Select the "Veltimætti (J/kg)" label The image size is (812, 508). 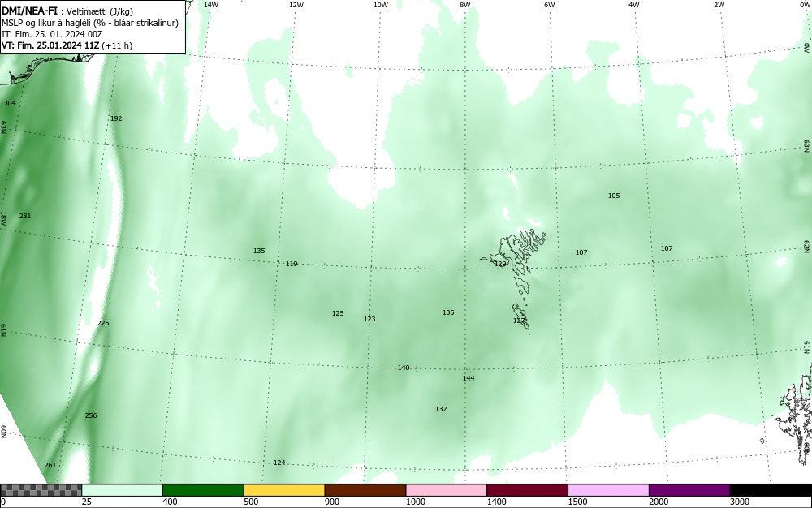(99, 11)
